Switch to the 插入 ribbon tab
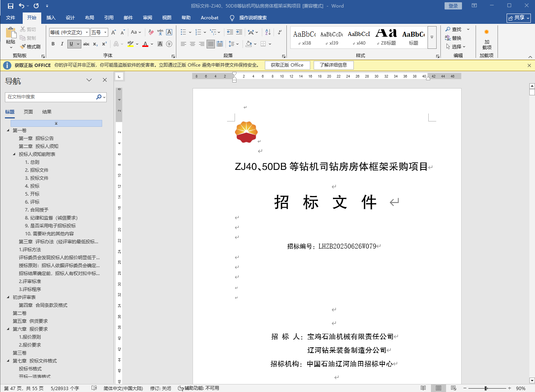The image size is (535, 392). click(51, 18)
